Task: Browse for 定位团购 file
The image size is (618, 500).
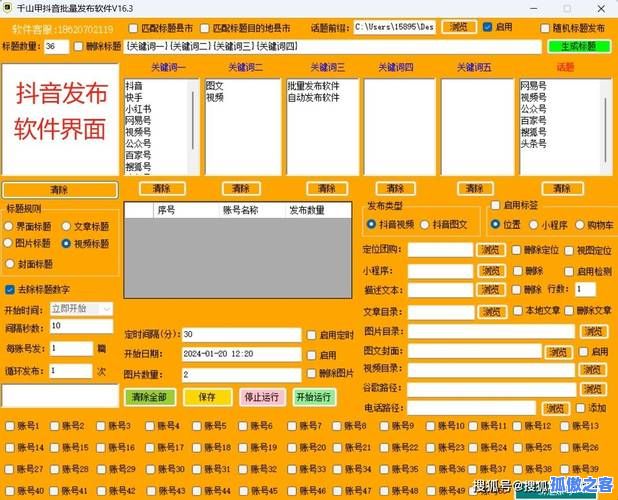Action: (x=490, y=249)
